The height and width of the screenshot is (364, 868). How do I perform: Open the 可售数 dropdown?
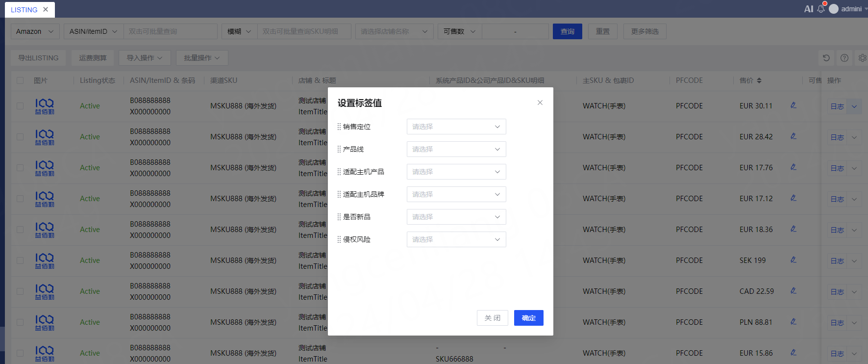(460, 31)
